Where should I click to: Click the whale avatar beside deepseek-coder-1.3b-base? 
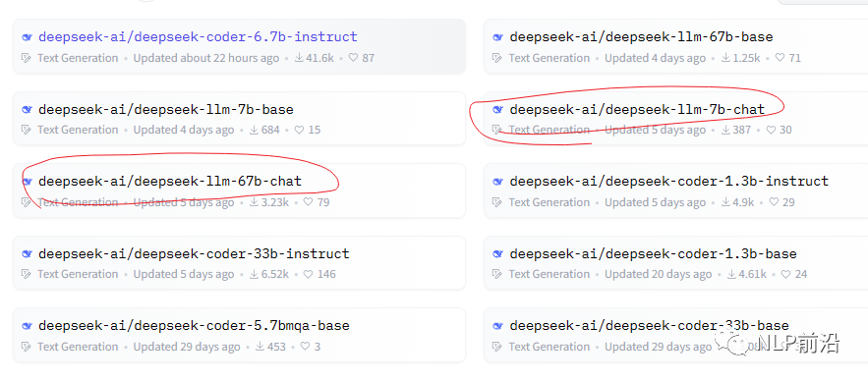coord(497,254)
